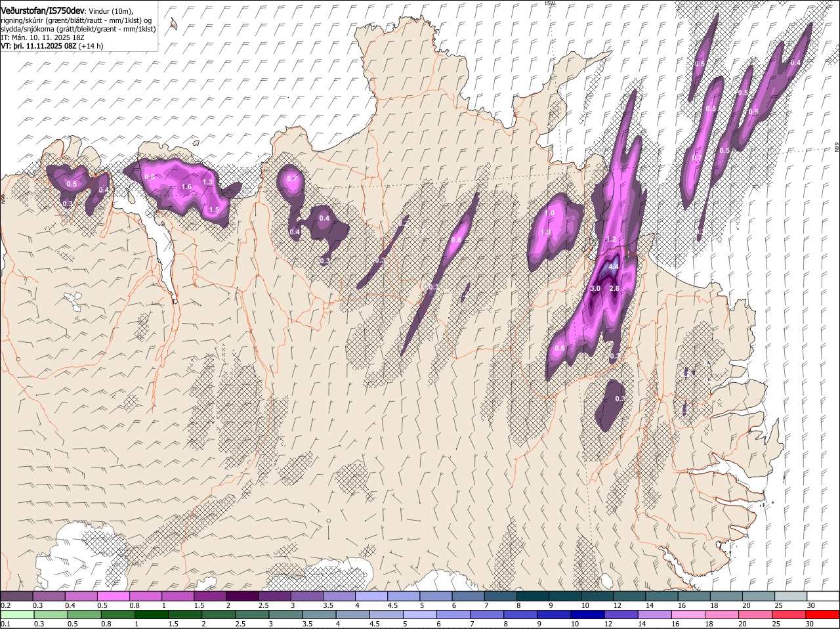
Task: Pick the bright red swatch labeled 30 in lower legend
Action: [824, 615]
